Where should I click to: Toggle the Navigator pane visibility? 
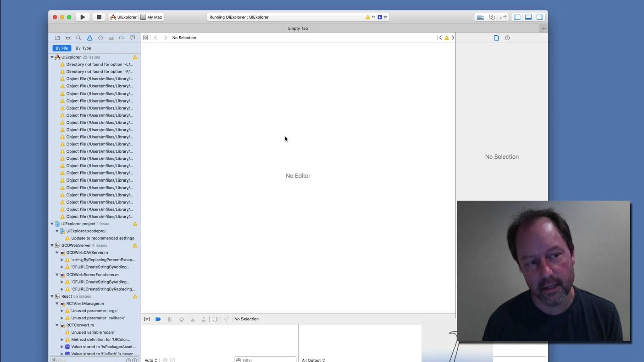pos(517,17)
